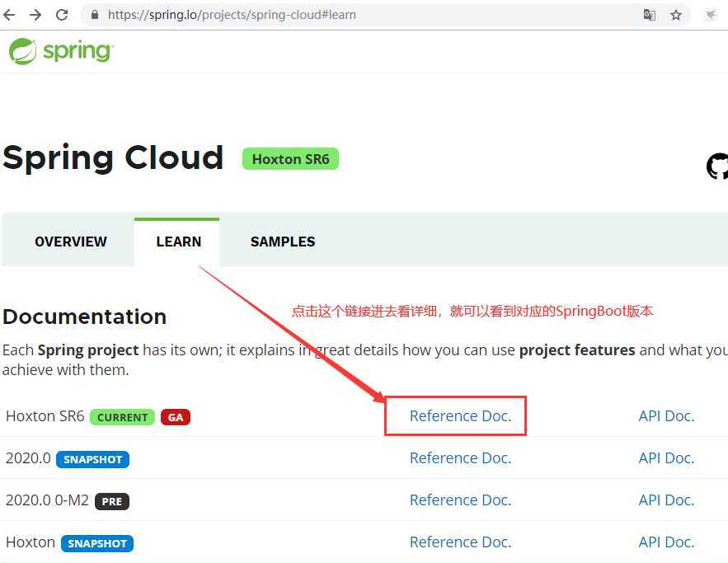Go back with the browser back arrow
This screenshot has width=728, height=563.
[x=9, y=15]
